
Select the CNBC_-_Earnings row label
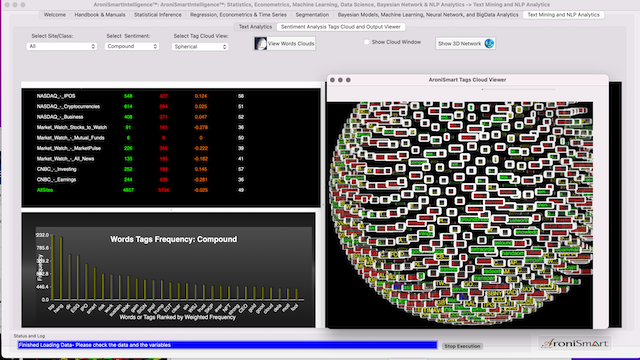pos(56,180)
